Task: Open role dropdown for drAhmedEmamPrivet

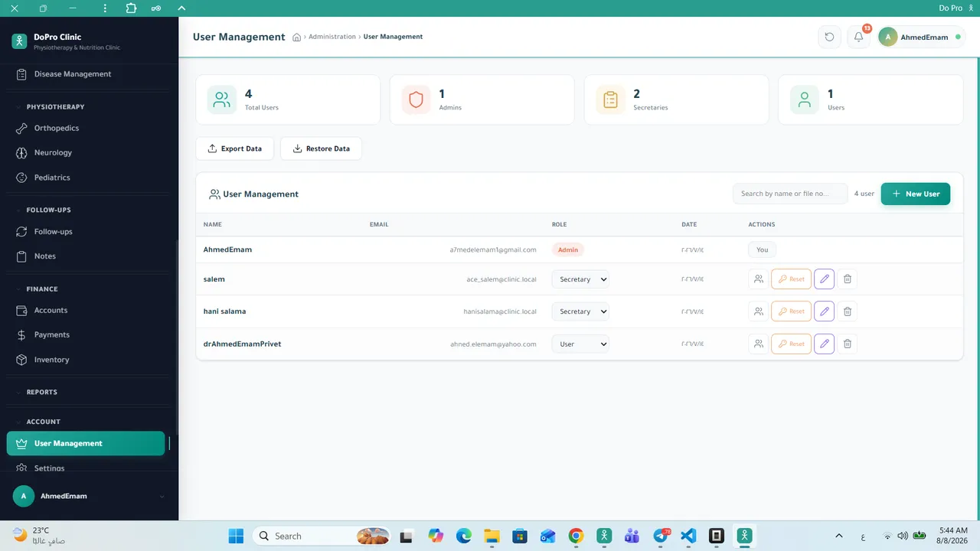Action: (x=580, y=344)
